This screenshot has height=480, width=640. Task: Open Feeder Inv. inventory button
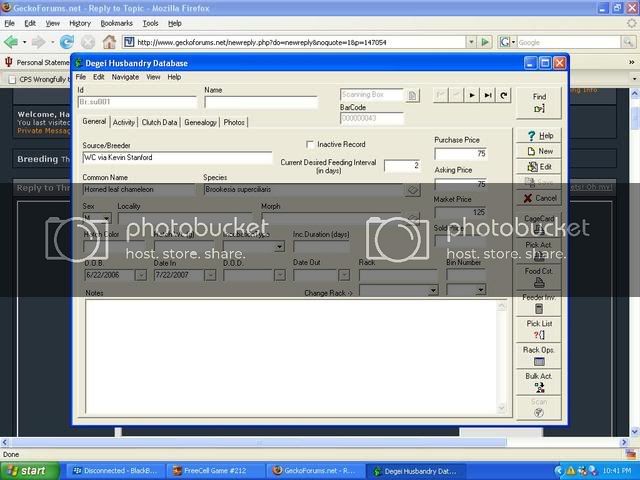(539, 303)
